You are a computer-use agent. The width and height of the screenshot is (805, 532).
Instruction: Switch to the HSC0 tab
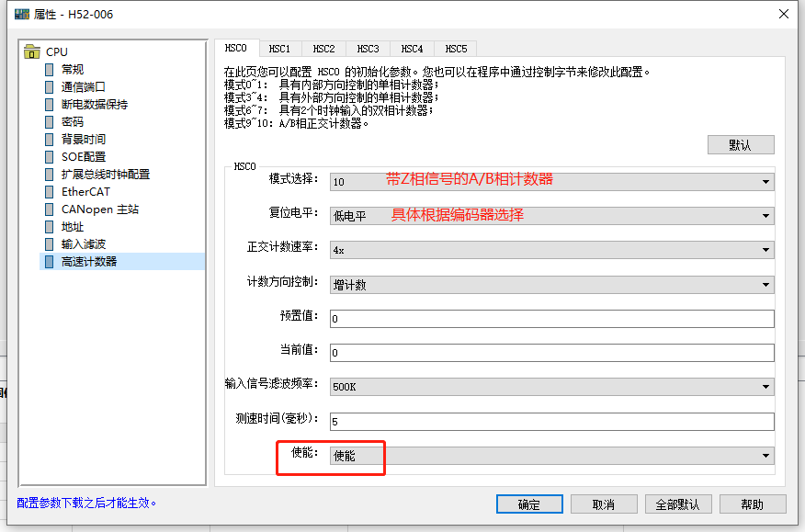(x=236, y=48)
